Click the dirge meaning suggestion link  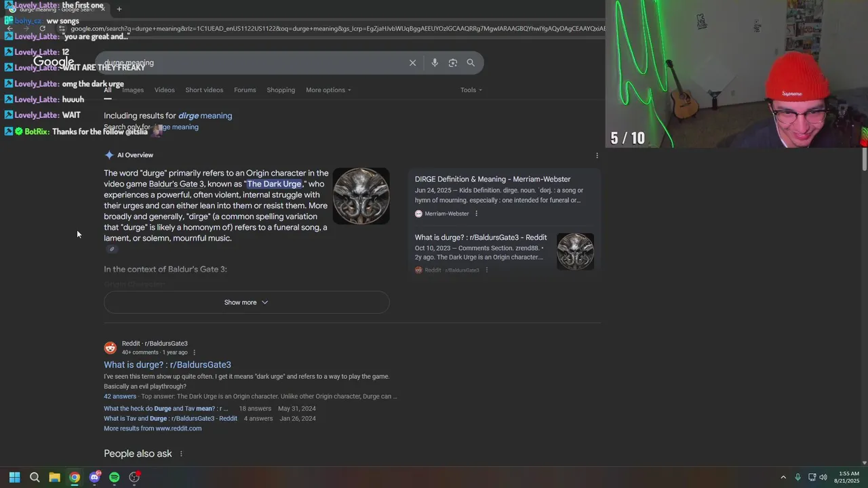coord(205,116)
